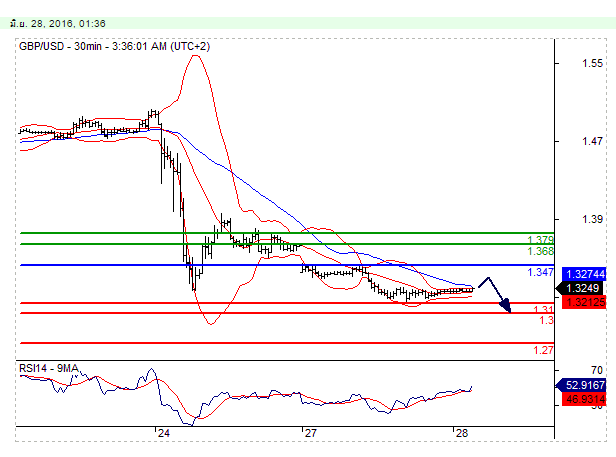The image size is (616, 457).
Task: Select the 1.39 price axis label
Action: (592, 219)
